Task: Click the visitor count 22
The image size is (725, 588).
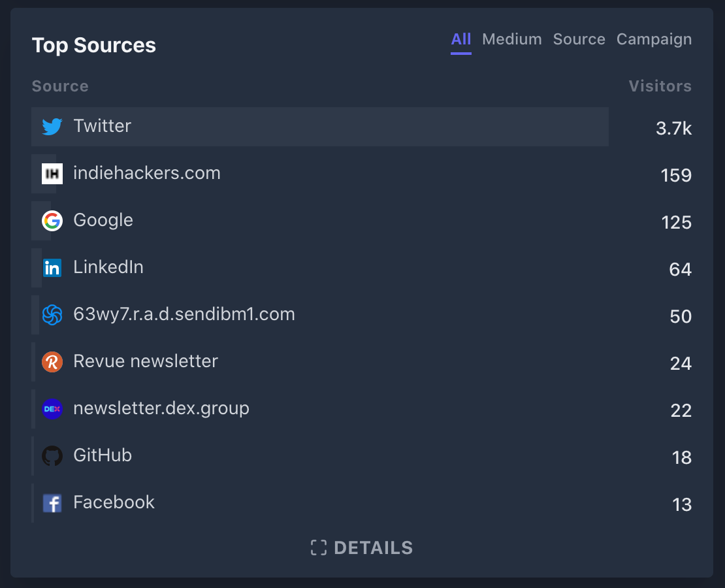Action: [x=681, y=410]
